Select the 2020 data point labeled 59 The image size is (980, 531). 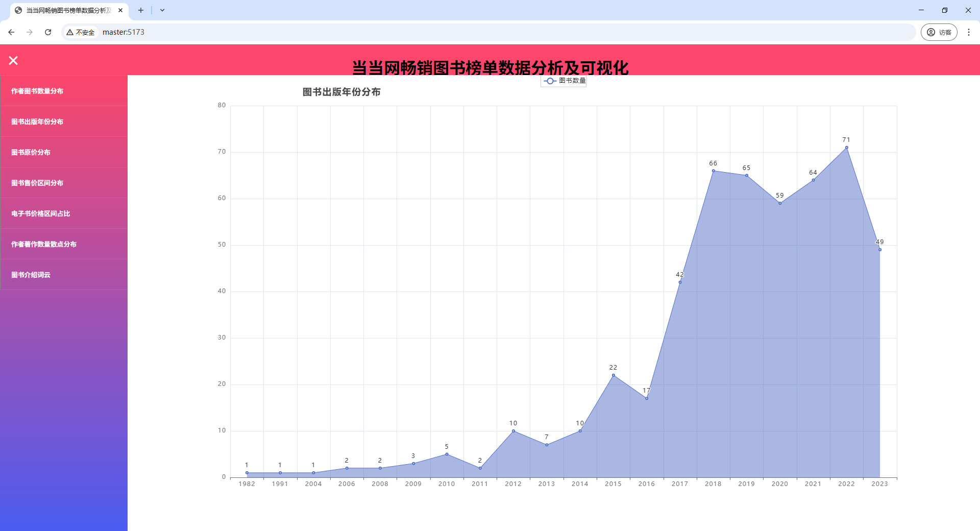[780, 203]
